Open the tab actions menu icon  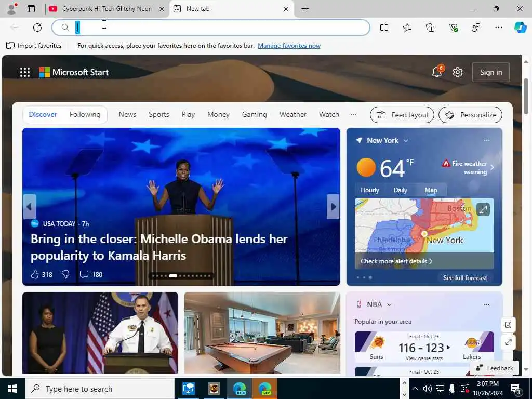click(31, 9)
